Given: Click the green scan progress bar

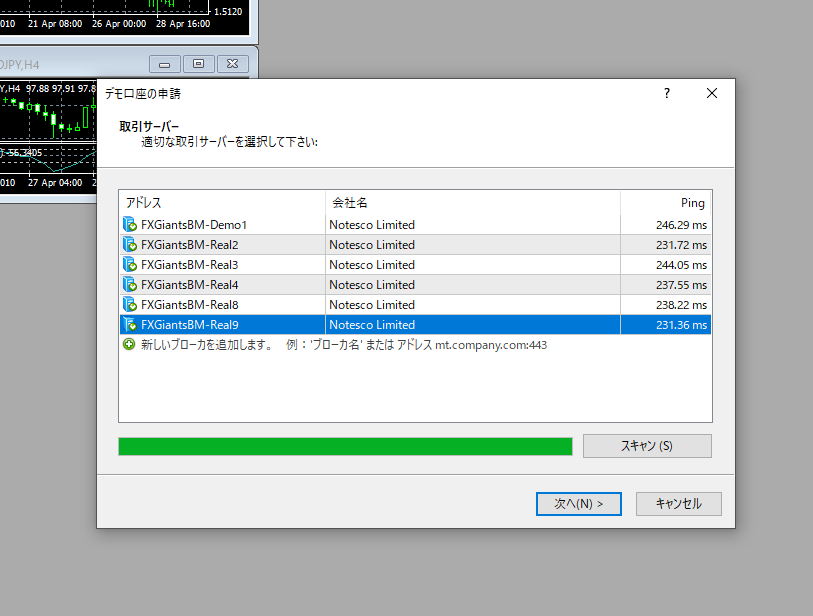Looking at the screenshot, I should coord(345,446).
